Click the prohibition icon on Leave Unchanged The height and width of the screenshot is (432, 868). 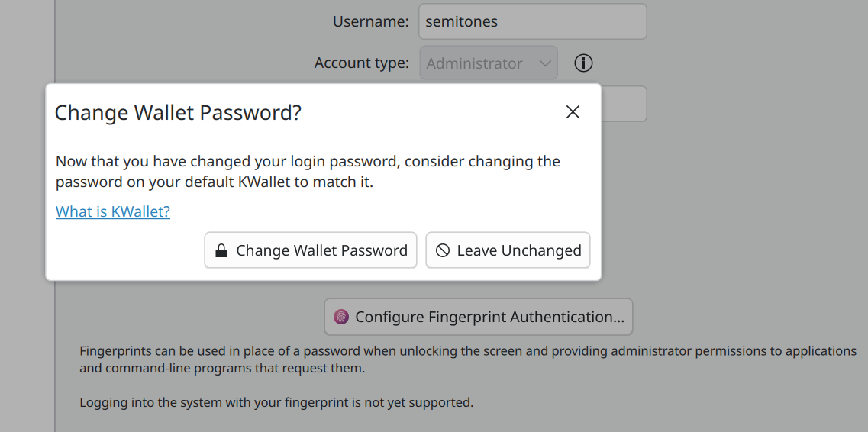443,251
